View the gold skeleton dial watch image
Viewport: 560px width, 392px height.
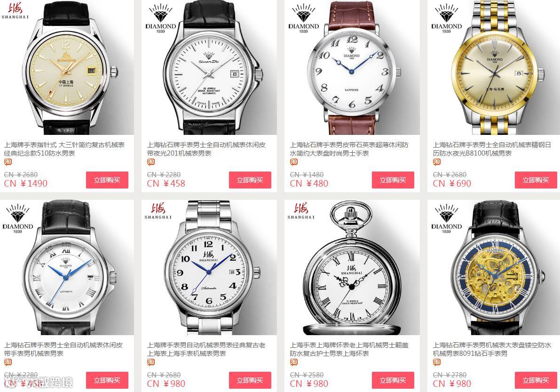pyautogui.click(x=495, y=268)
